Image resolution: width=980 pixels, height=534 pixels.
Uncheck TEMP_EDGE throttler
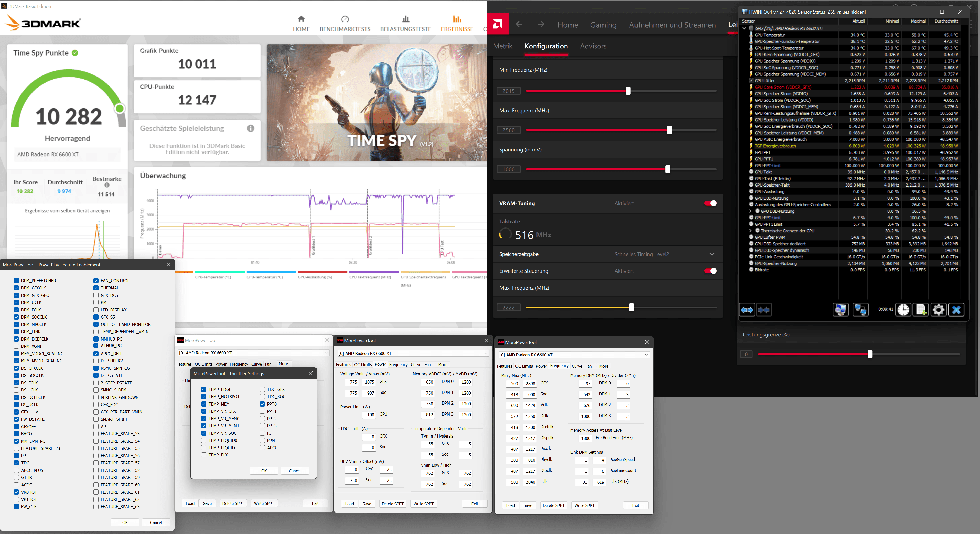pyautogui.click(x=203, y=389)
